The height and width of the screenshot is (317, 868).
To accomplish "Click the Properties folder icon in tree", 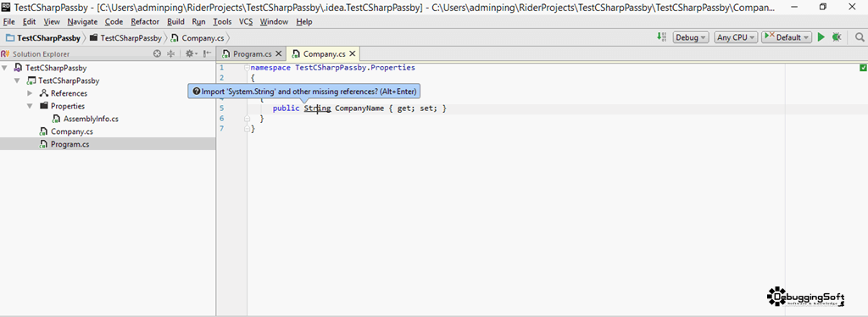I will (x=44, y=106).
